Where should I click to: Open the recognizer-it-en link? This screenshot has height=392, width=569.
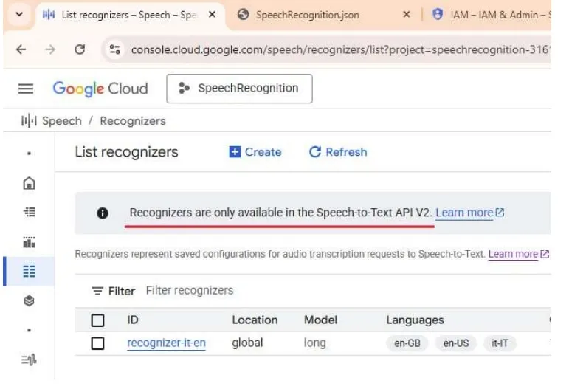click(x=166, y=343)
